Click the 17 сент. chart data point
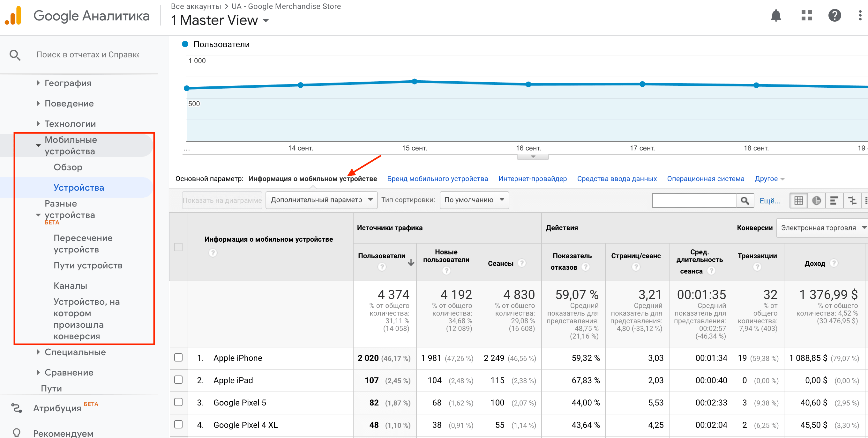The image size is (868, 438). point(642,84)
